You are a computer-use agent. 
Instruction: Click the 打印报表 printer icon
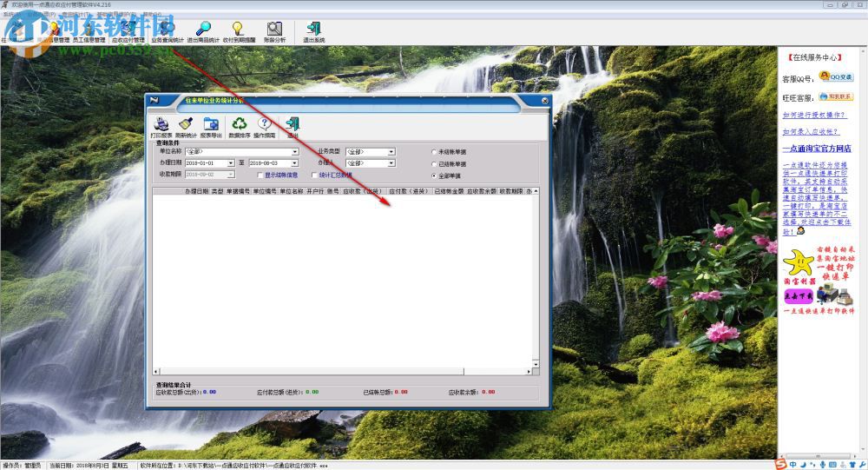(161, 124)
